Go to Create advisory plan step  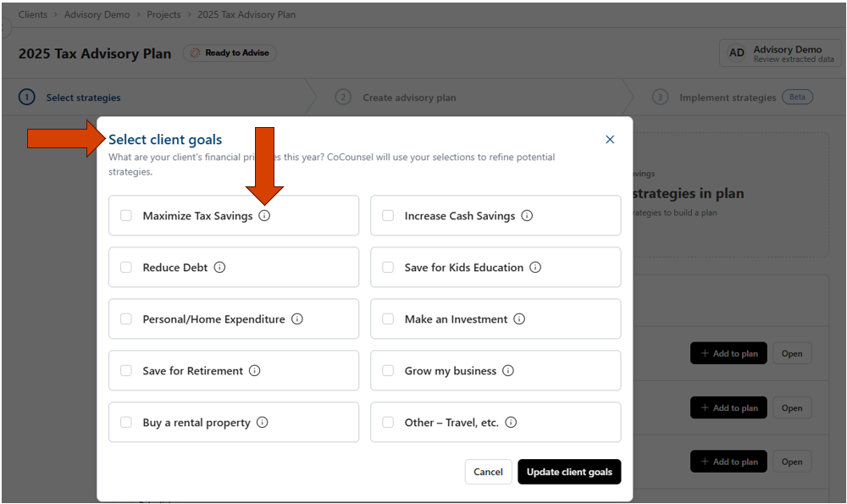[409, 97]
